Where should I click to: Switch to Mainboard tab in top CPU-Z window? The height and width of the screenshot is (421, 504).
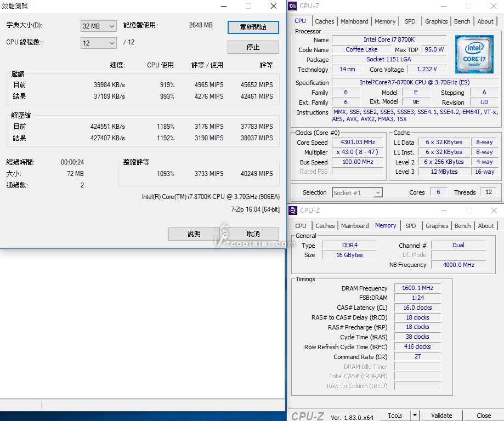click(x=354, y=21)
